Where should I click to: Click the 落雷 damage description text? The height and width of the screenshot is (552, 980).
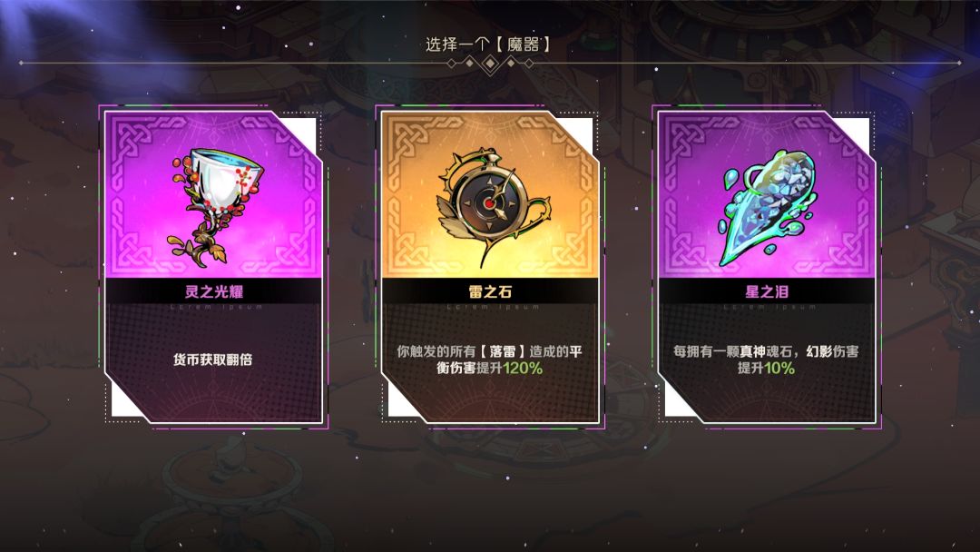(489, 360)
